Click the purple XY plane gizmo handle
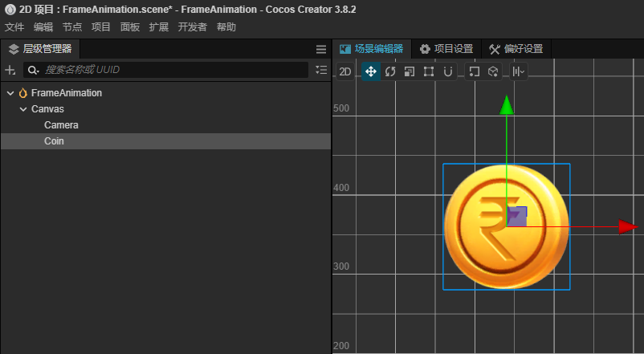The image size is (644, 354). 516,217
